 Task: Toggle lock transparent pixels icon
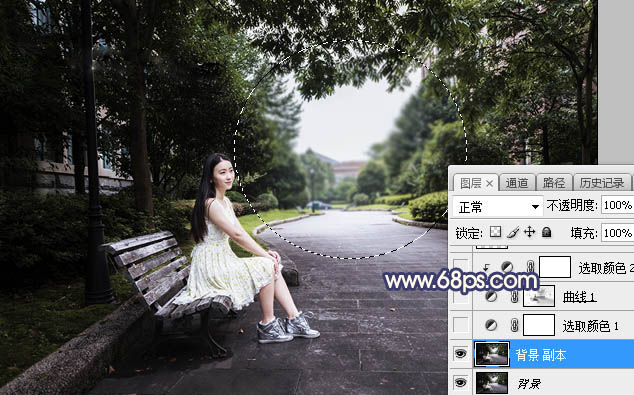coord(495,232)
